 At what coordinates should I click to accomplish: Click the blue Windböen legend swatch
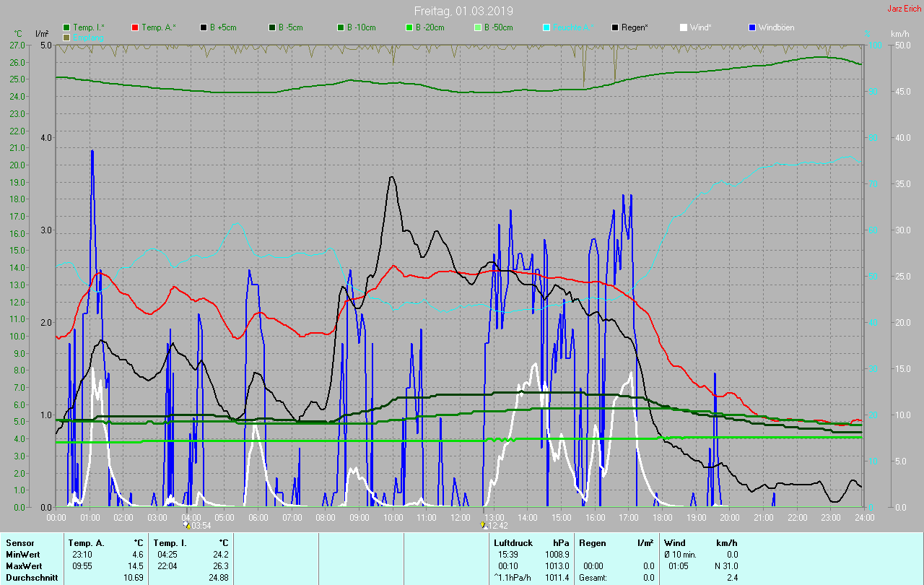coord(752,27)
